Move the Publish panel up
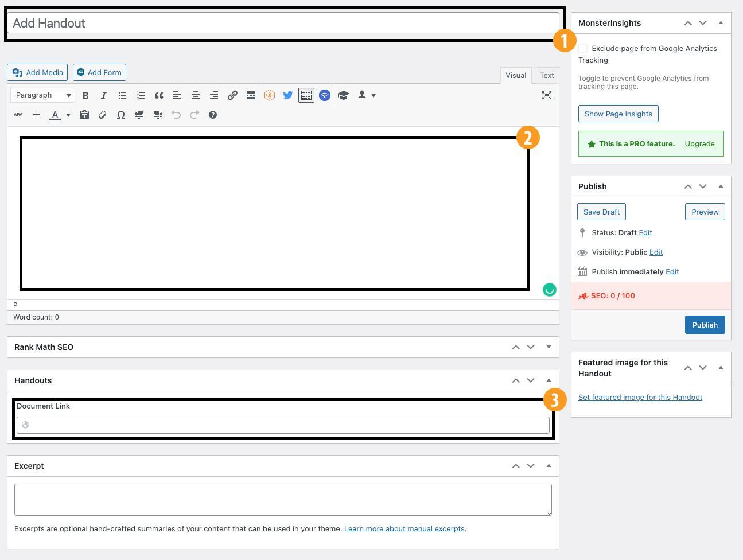743x560 pixels. pos(688,186)
